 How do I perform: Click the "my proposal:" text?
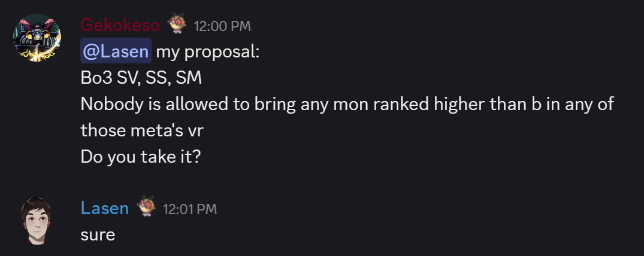pyautogui.click(x=208, y=52)
